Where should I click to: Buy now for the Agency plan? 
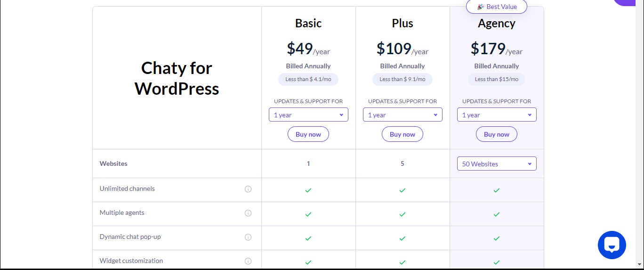497,134
